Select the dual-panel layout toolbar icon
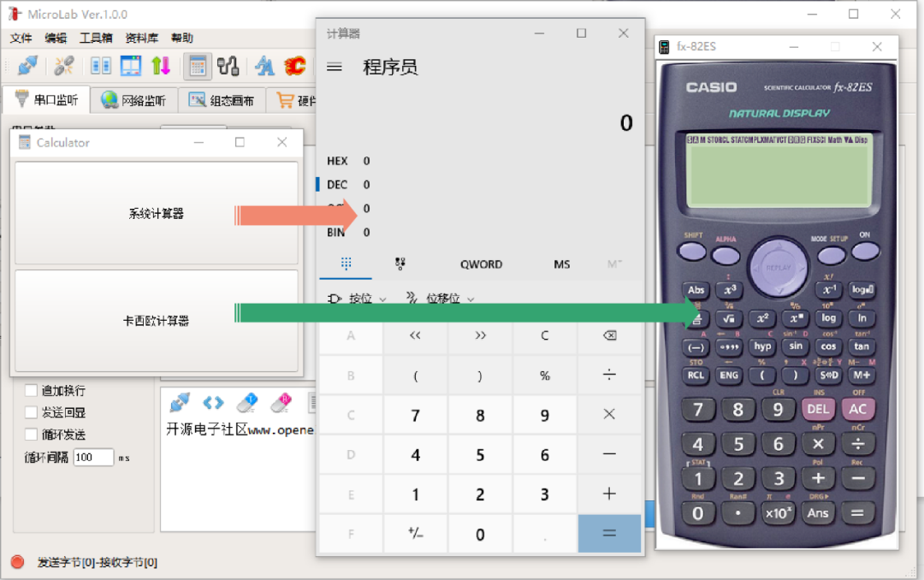Image resolution: width=924 pixels, height=580 pixels. (x=130, y=65)
